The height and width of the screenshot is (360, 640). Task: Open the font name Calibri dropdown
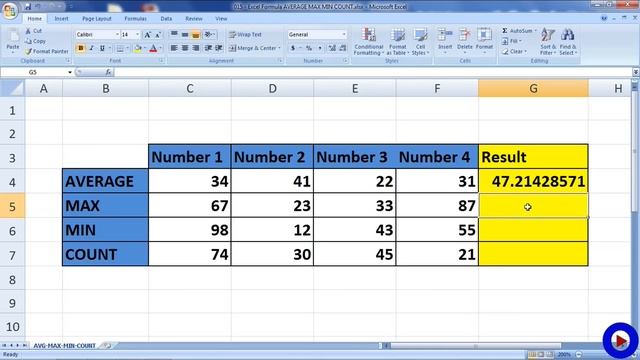(117, 35)
